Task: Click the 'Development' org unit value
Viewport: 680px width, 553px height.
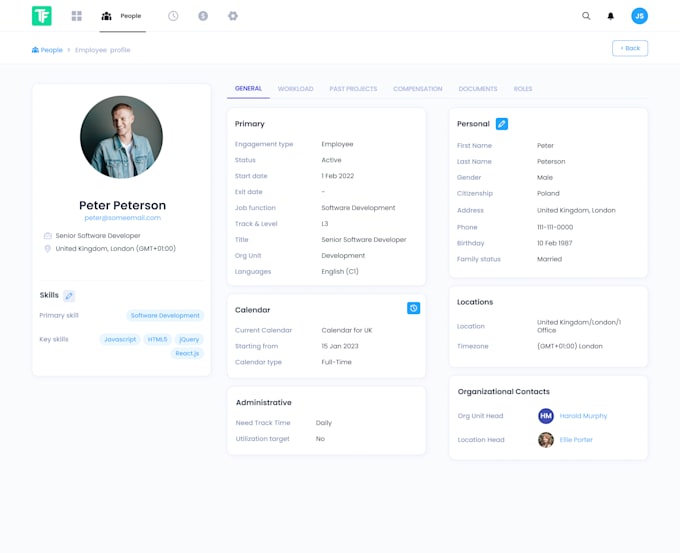Action: pos(343,255)
